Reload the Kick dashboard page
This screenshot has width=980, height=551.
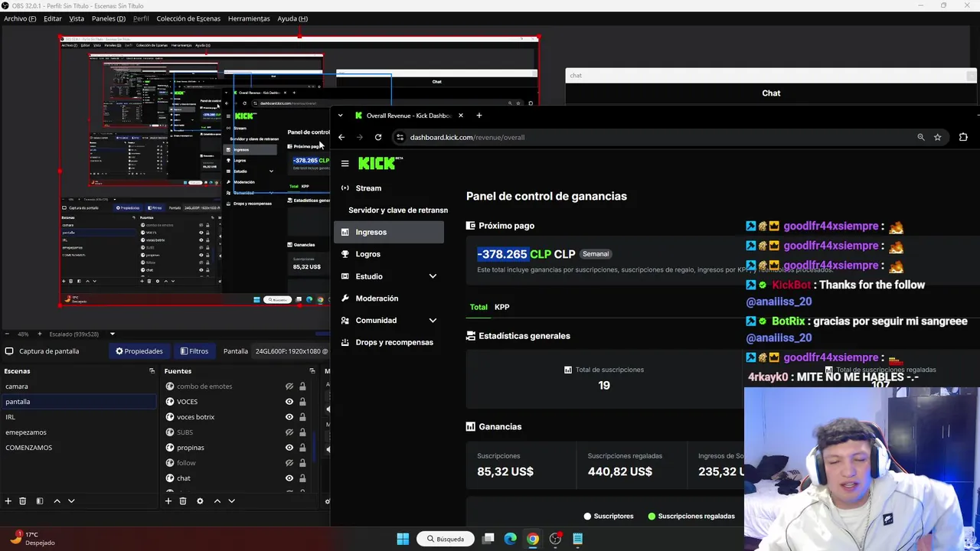378,137
